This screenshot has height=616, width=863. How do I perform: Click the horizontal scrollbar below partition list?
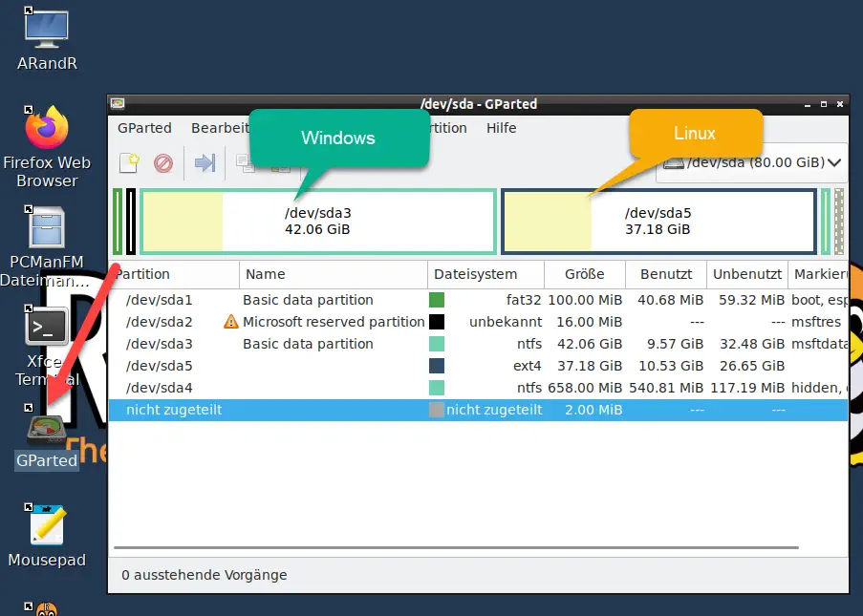point(456,548)
